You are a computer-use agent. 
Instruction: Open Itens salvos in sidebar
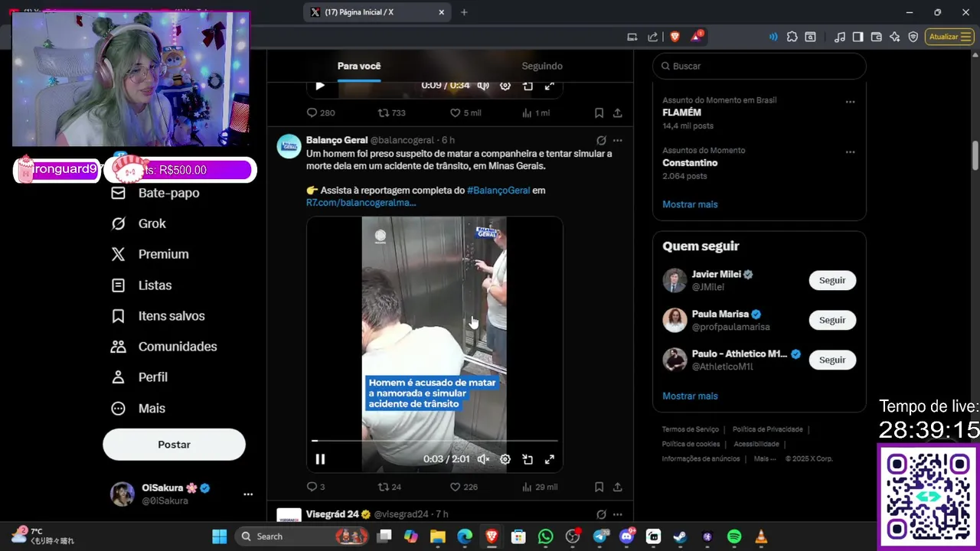pos(158,316)
